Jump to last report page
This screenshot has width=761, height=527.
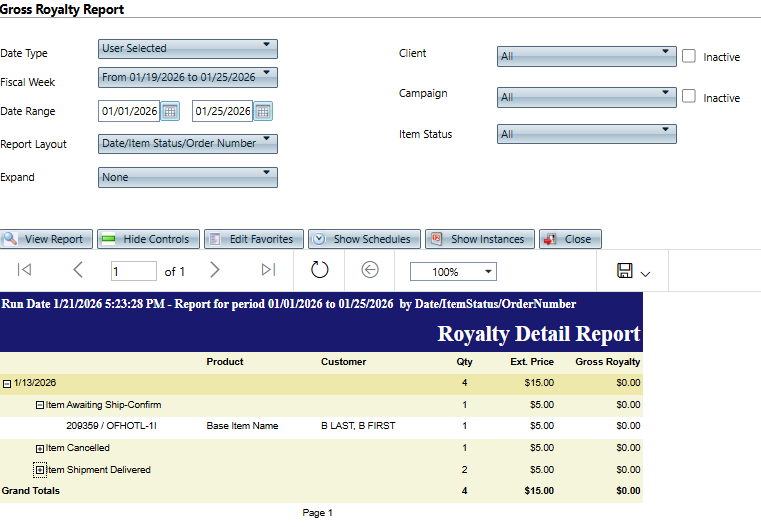coord(267,270)
